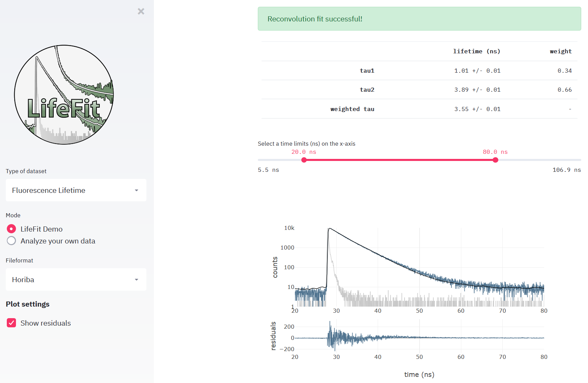Click the Fluorescence Lifetime dropdown arrow

pos(137,190)
